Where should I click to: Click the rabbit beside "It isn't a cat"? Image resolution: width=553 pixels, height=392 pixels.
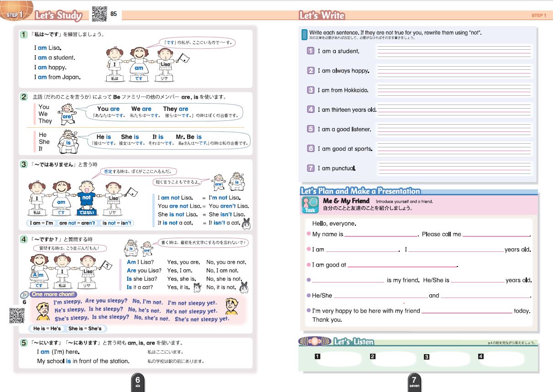pyautogui.click(x=247, y=222)
